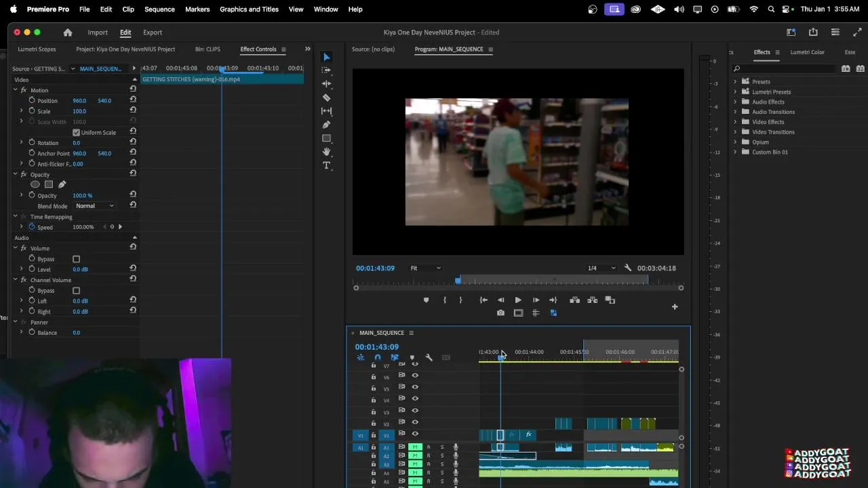Open timeline display settings wrench
Screen dimensions: 868x488
click(429, 358)
